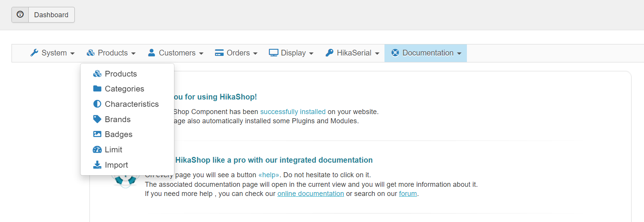644x222 pixels.
Task: Click the Customers person icon
Action: (x=151, y=53)
